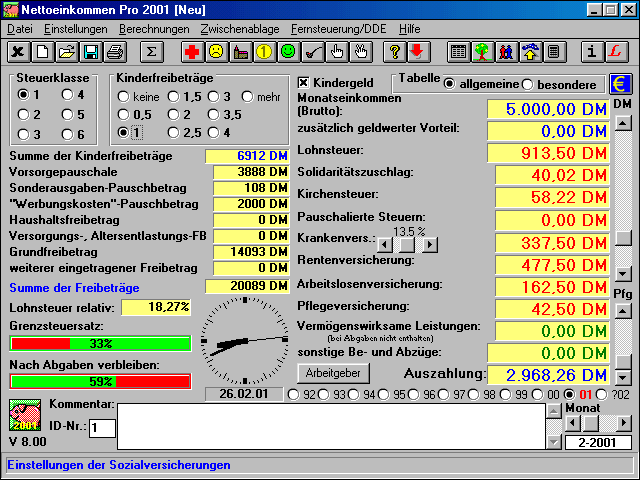Click the yellow question mark help icon
Viewport: 640px width, 480px height.
click(393, 51)
